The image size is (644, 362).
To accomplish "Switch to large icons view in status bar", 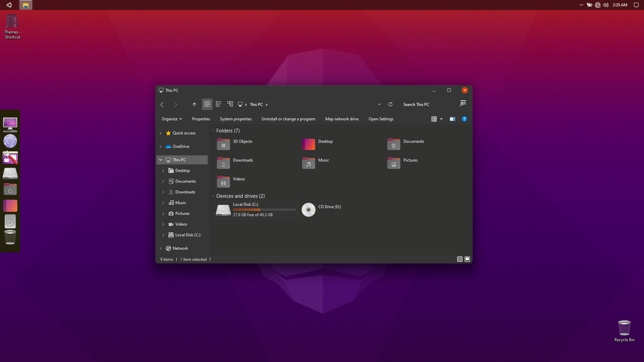I will [x=467, y=259].
